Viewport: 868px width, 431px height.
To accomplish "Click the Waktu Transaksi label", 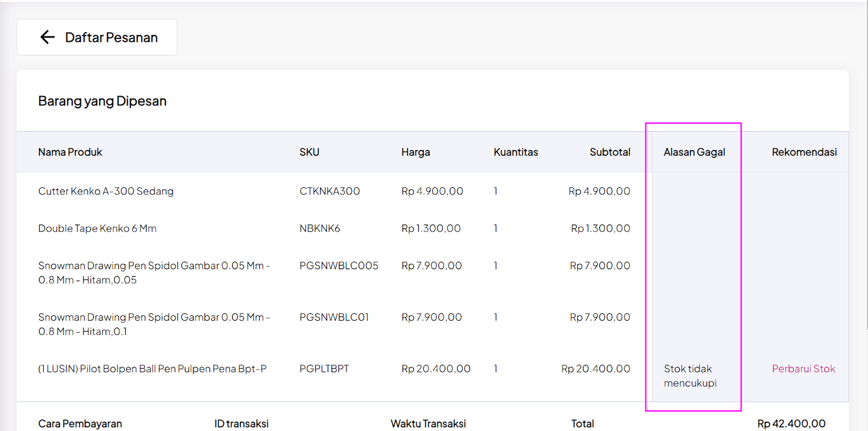I will point(428,423).
